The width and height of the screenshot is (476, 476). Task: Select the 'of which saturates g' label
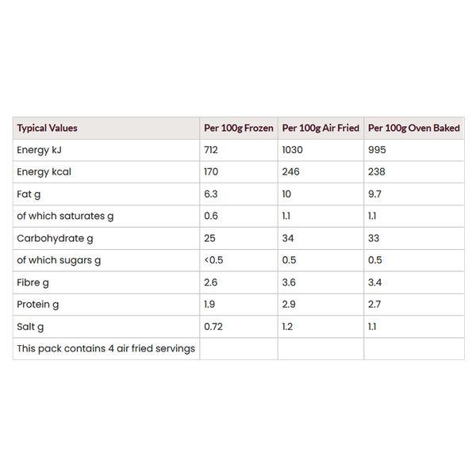pyautogui.click(x=65, y=216)
